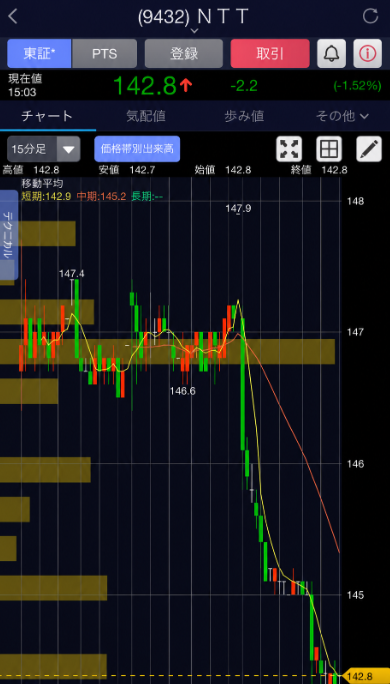Tap the 短期:142.9 moving average label
The height and width of the screenshot is (684, 390).
(46, 196)
